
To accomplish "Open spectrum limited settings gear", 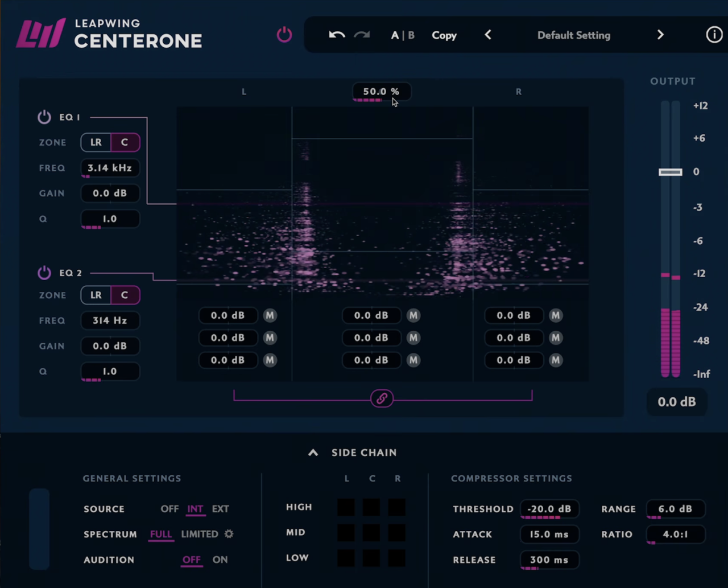I will click(229, 534).
